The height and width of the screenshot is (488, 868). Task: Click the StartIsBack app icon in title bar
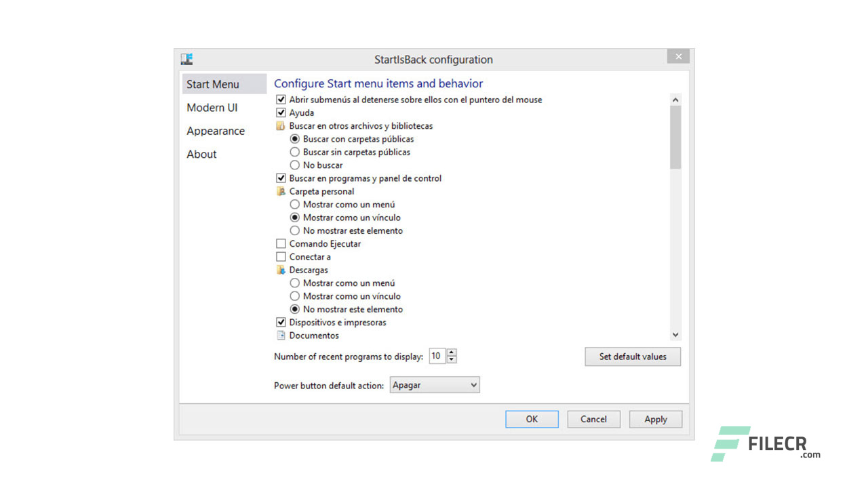187,59
